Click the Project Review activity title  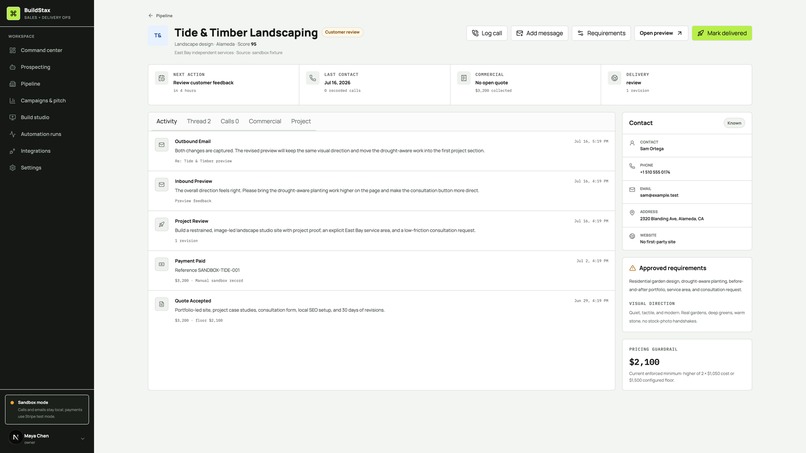(191, 221)
